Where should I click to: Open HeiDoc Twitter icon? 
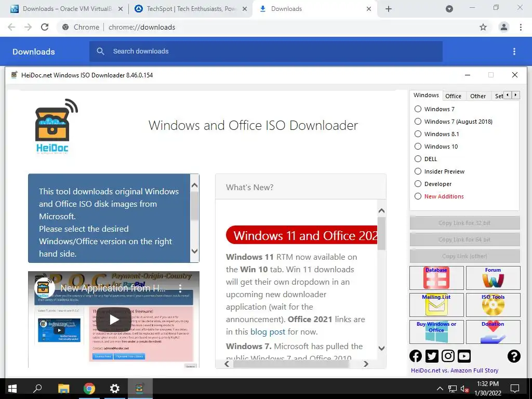pyautogui.click(x=432, y=356)
